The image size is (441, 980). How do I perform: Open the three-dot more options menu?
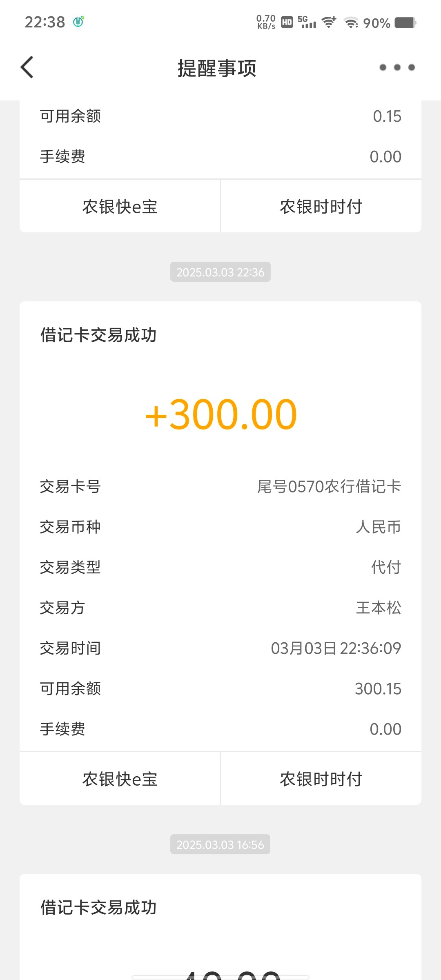click(397, 67)
